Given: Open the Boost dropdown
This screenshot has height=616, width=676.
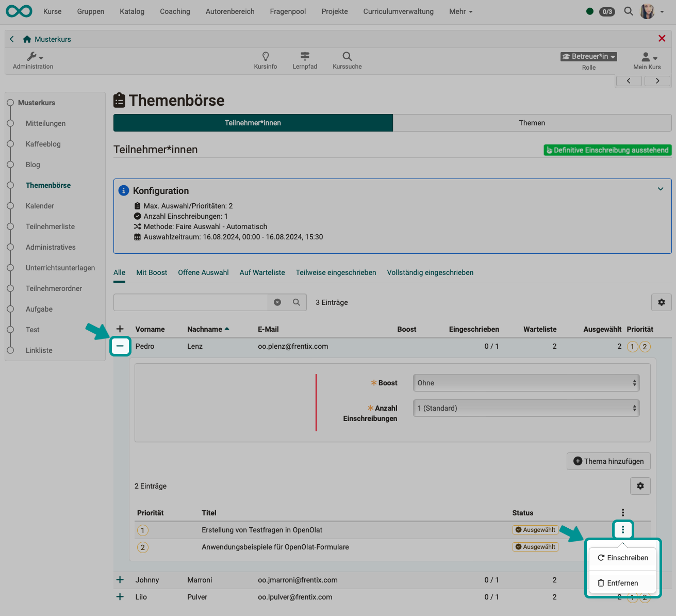Looking at the screenshot, I should [525, 382].
